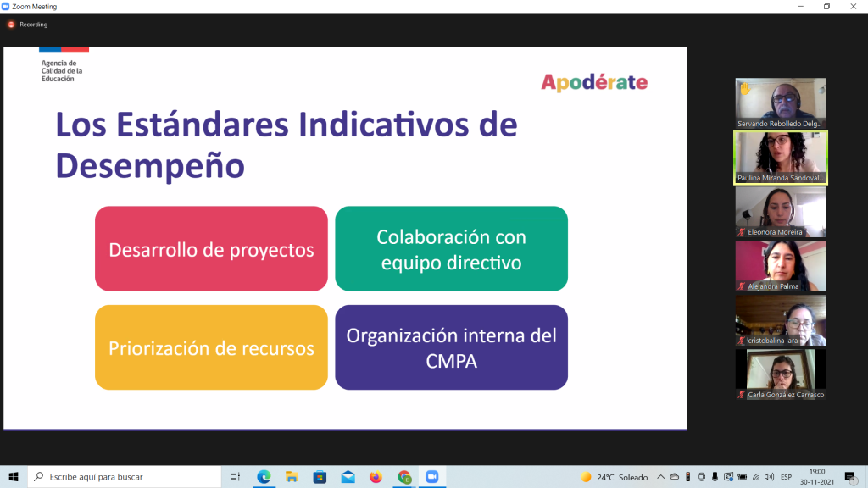Click the 'Escribe aquí para buscar' search box
868x488 pixels.
[x=127, y=477]
